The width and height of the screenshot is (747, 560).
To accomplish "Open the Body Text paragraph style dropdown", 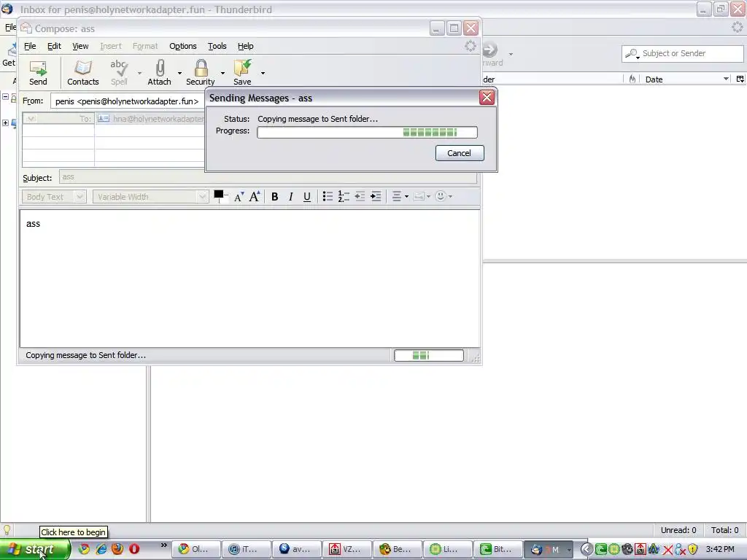I will (54, 197).
